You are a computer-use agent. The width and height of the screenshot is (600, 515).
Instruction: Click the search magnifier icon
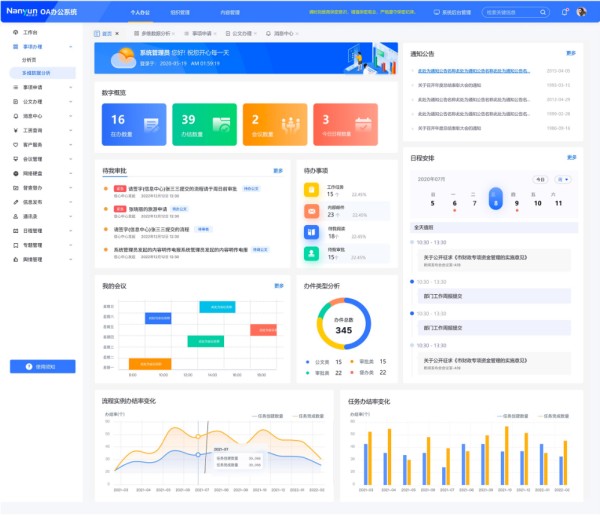pyautogui.click(x=543, y=12)
